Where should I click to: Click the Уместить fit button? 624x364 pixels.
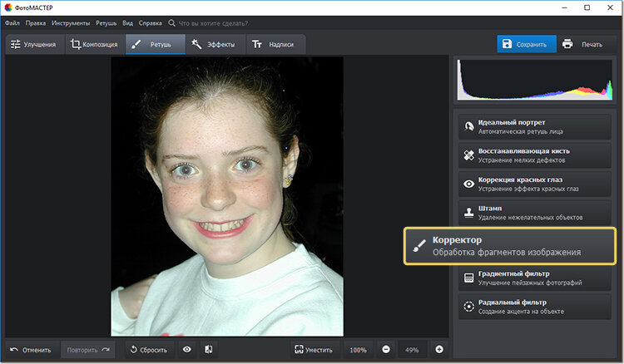pos(314,350)
